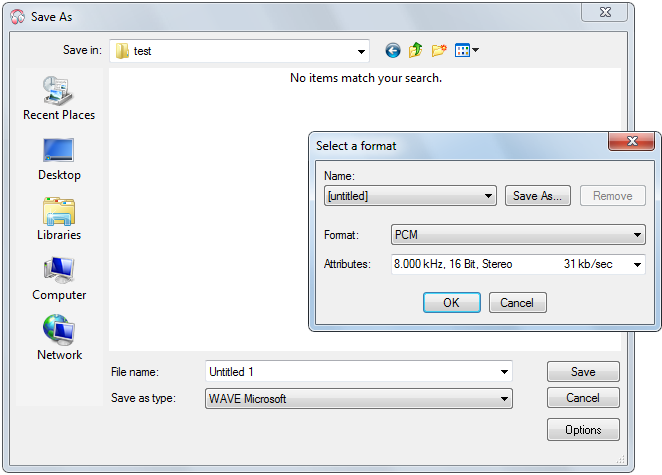Open the Attributes dropdown list
Image resolution: width=662 pixels, height=475 pixels.
(637, 265)
